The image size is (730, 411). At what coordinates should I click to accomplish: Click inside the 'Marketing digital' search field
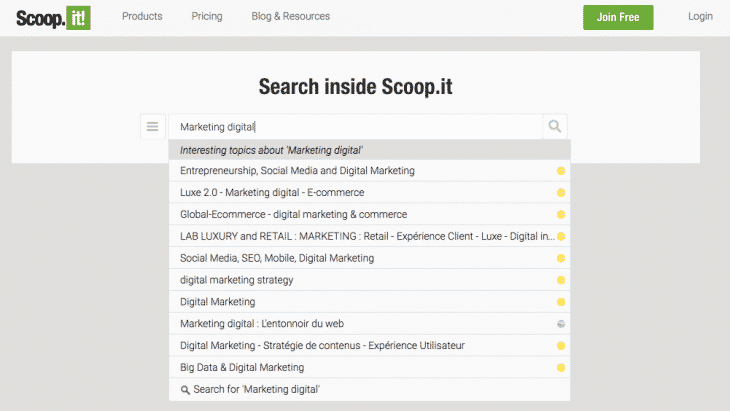[355, 127]
